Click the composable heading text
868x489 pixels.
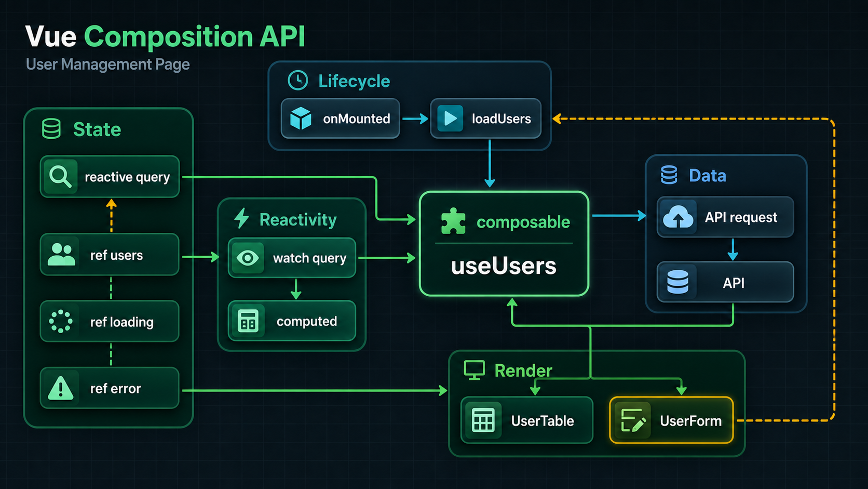[x=523, y=222]
